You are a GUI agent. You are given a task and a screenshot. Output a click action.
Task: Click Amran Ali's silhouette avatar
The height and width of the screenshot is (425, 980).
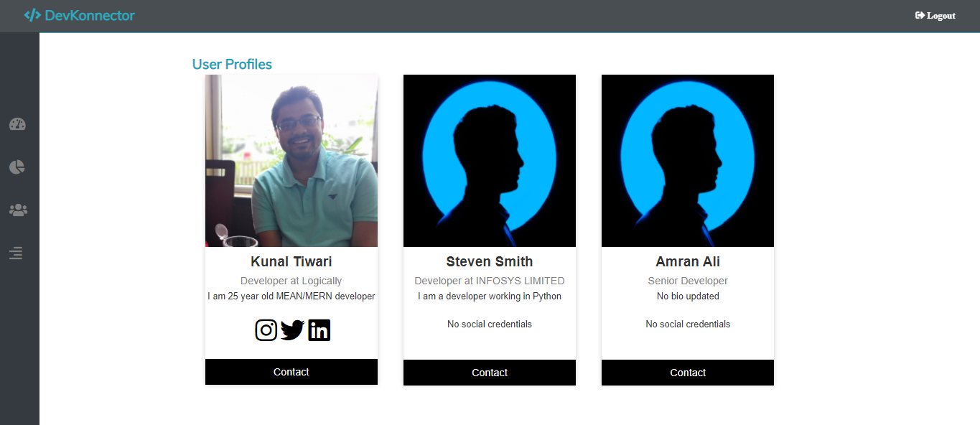click(687, 160)
